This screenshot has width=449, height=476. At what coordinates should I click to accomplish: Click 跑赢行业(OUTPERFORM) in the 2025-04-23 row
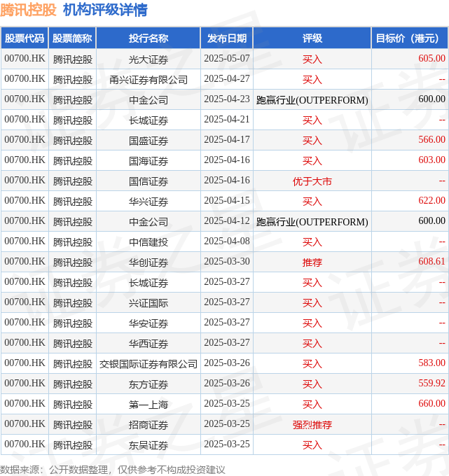tap(312, 100)
